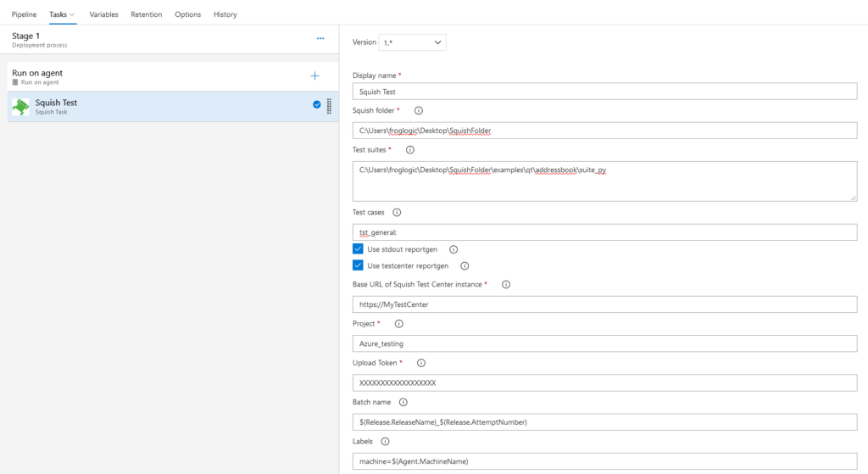Click the info icon beside Squish folder
This screenshot has height=474, width=868.
coord(418,110)
